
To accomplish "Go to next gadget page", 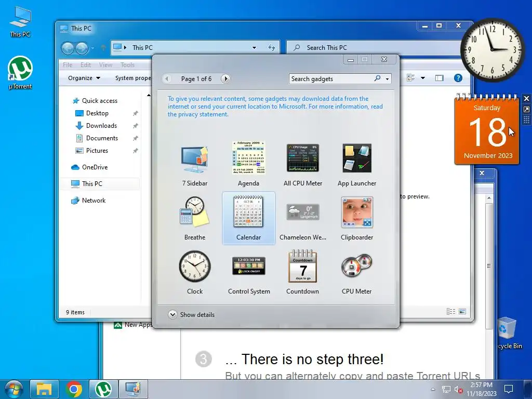I will point(225,79).
